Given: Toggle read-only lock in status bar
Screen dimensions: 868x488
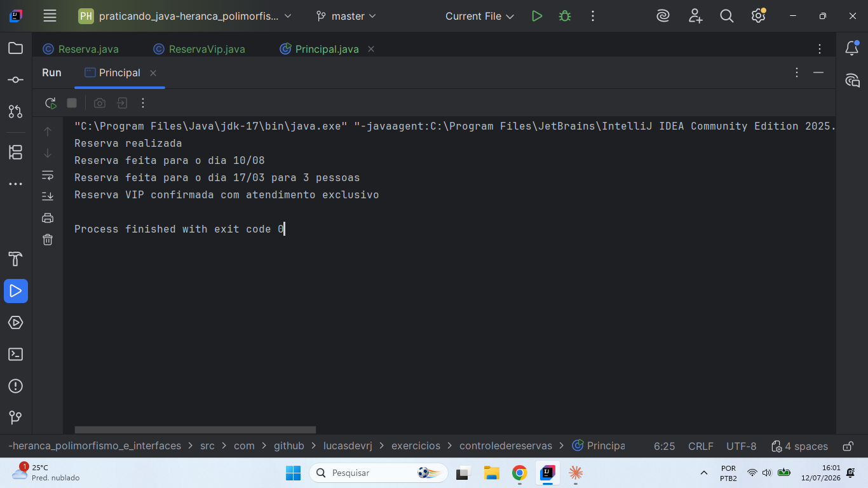Looking at the screenshot, I should click(x=848, y=446).
